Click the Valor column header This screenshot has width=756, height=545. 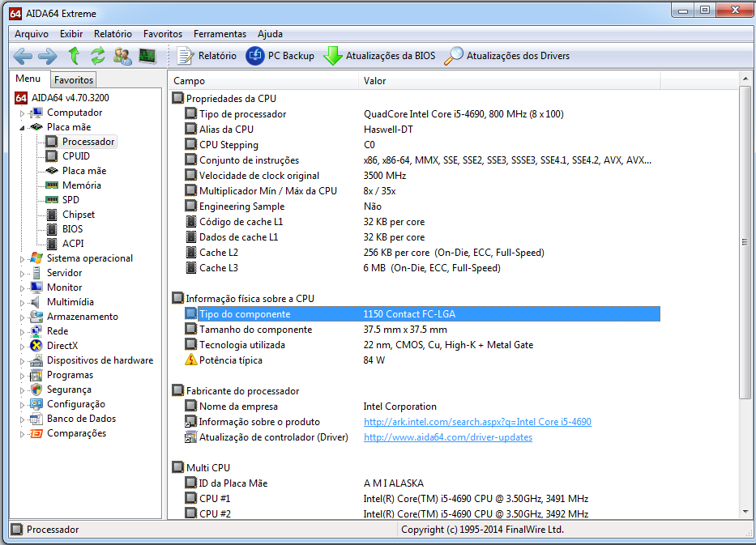click(509, 81)
